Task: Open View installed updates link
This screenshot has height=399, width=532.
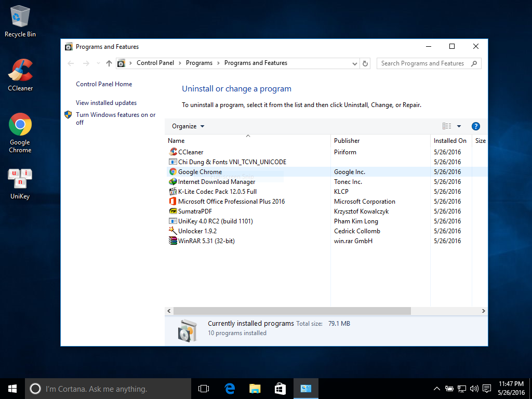Action: tap(106, 103)
